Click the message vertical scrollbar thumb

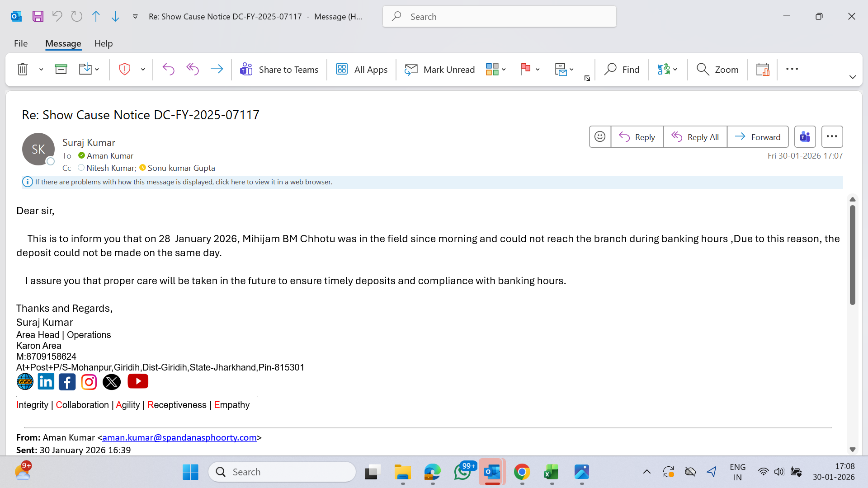click(x=852, y=255)
